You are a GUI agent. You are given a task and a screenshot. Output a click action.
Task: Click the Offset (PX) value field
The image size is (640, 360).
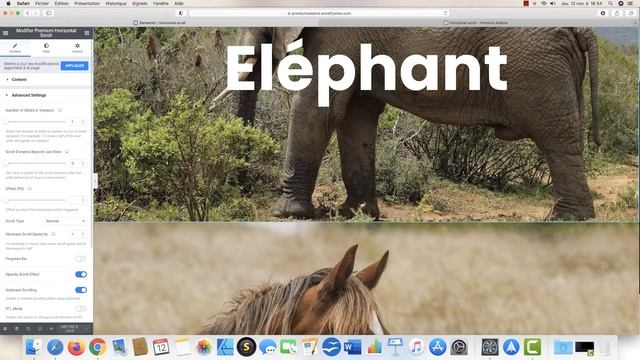tap(78, 200)
